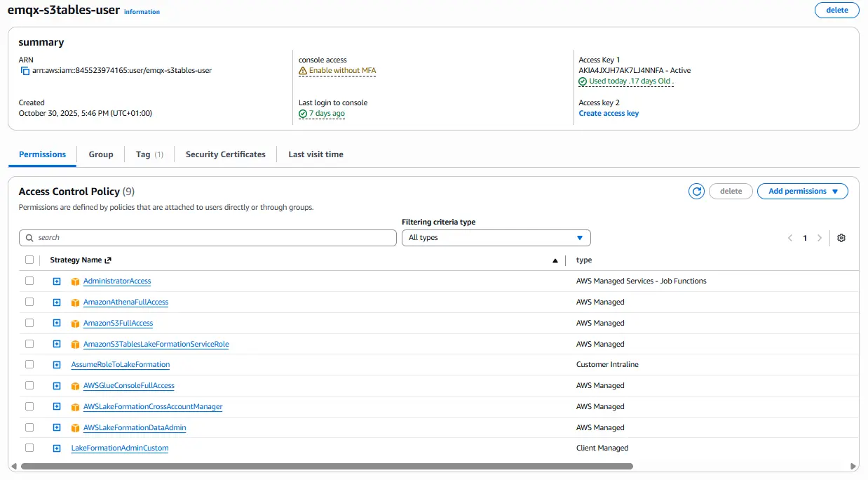Viewport: 868px width, 480px height.
Task: Open the Add permissions dropdown
Action: pyautogui.click(x=802, y=192)
